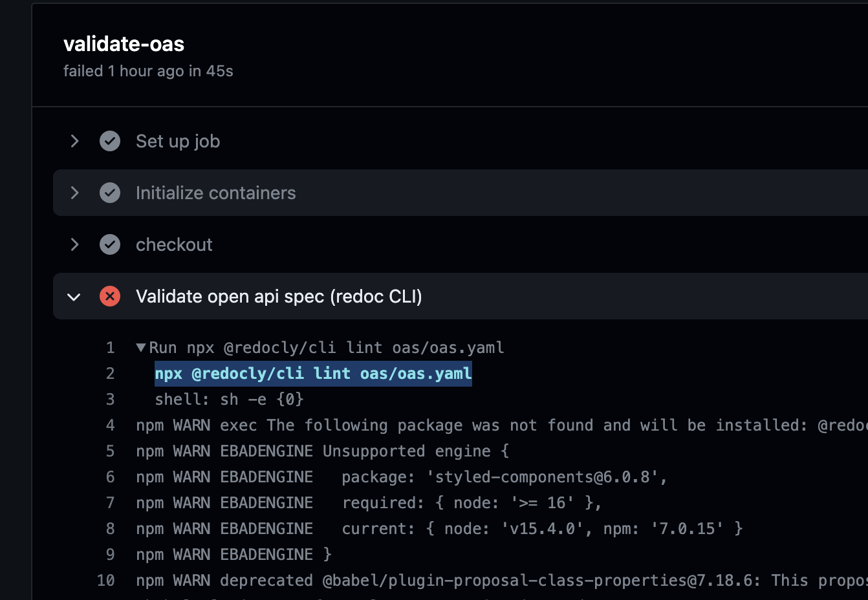The width and height of the screenshot is (868, 600).
Task: Select the highlighted npx redocly lint command
Action: 312,373
